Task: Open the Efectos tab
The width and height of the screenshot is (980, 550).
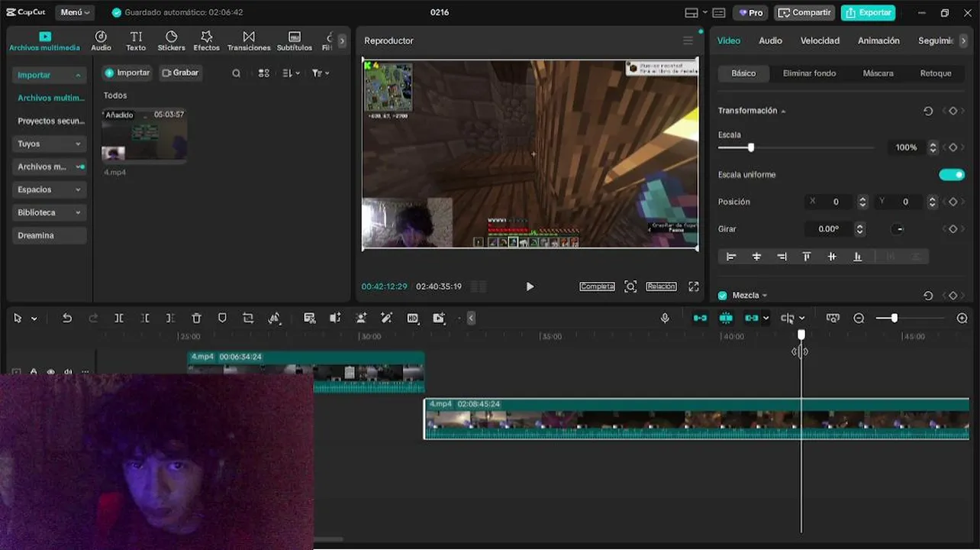Action: (206, 41)
